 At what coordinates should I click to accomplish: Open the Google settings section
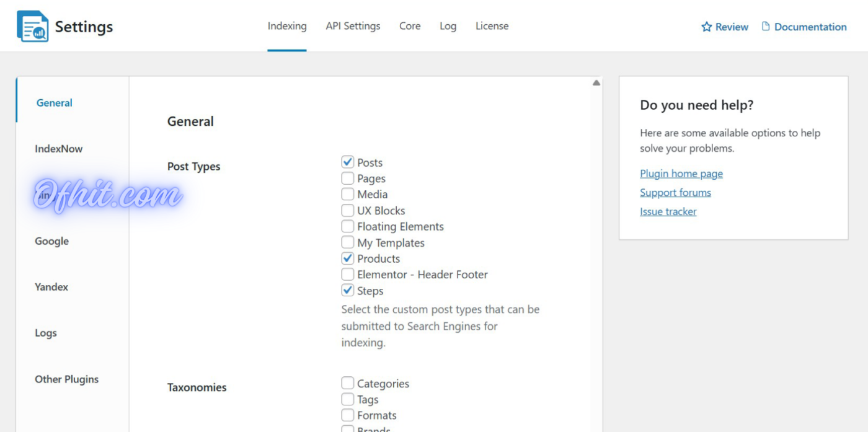(x=51, y=241)
